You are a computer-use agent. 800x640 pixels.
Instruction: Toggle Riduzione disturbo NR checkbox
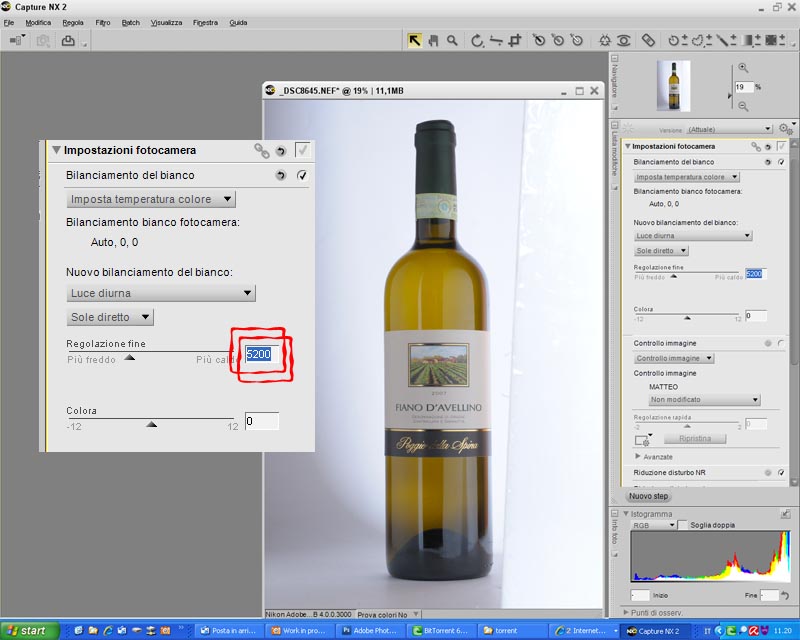tap(781, 473)
